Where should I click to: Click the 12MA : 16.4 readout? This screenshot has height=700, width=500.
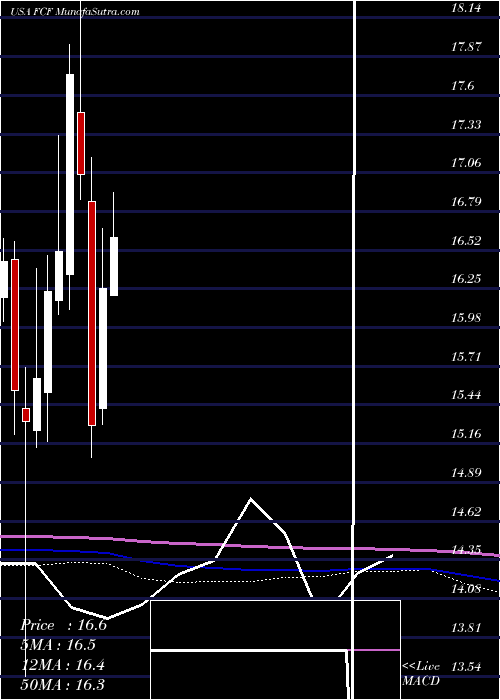point(62,665)
